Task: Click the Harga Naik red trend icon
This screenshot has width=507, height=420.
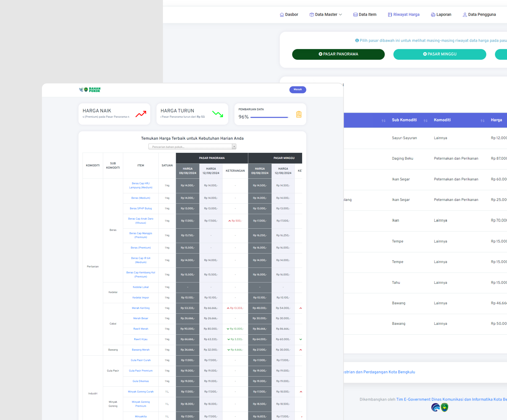Action: click(x=141, y=114)
